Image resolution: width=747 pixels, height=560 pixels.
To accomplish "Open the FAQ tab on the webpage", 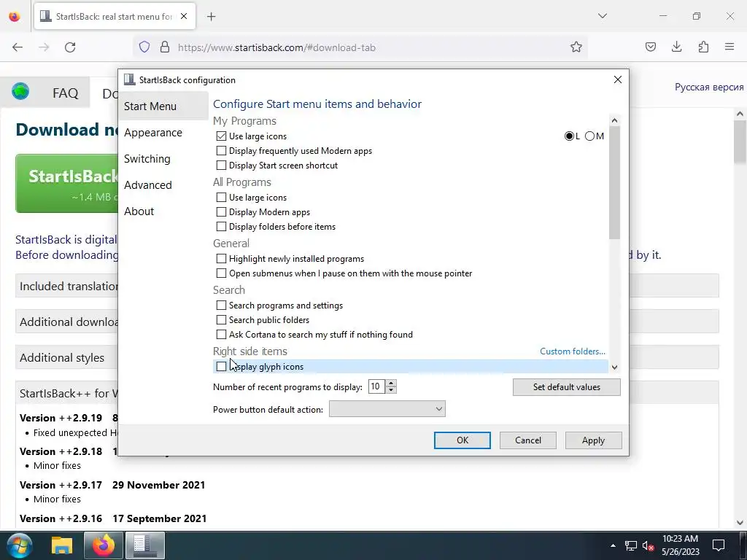I will (65, 93).
